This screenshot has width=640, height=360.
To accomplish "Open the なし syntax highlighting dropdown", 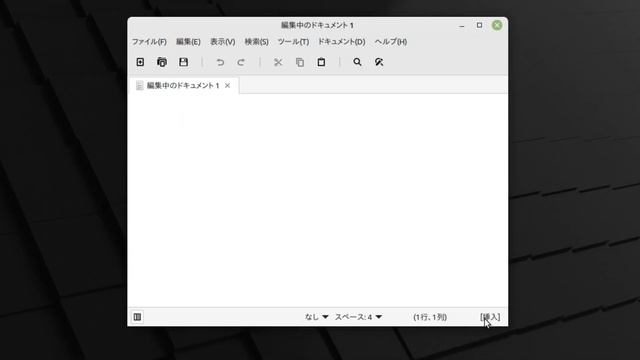I will [316, 317].
